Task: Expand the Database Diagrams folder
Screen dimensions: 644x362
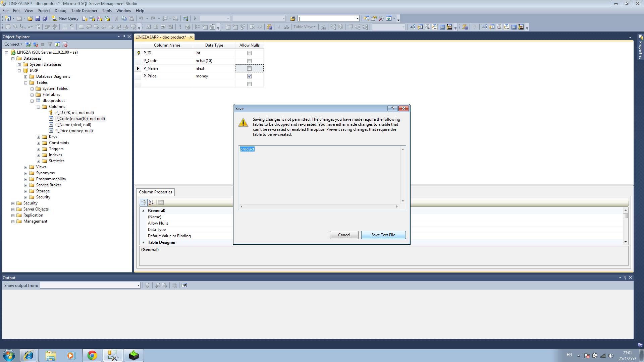Action: coord(25,76)
